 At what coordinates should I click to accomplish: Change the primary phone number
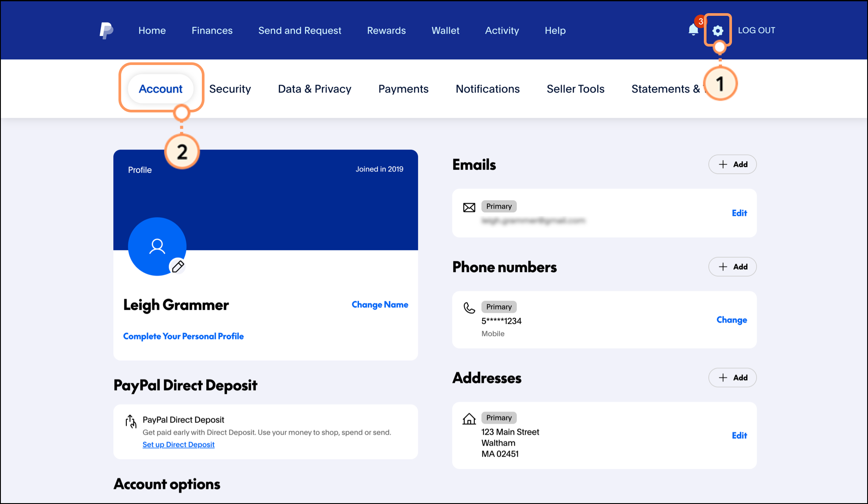click(732, 320)
